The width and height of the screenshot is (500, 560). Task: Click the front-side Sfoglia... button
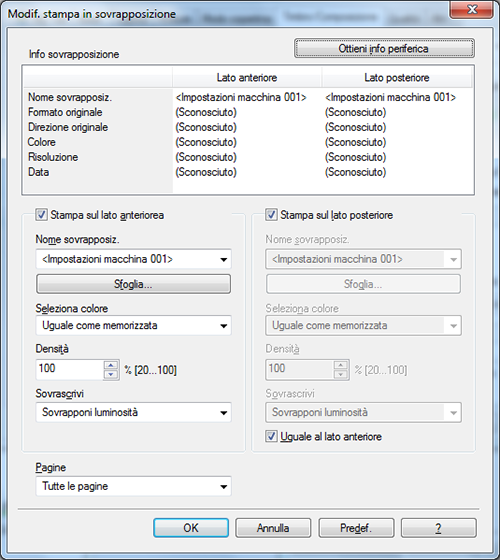tap(133, 284)
